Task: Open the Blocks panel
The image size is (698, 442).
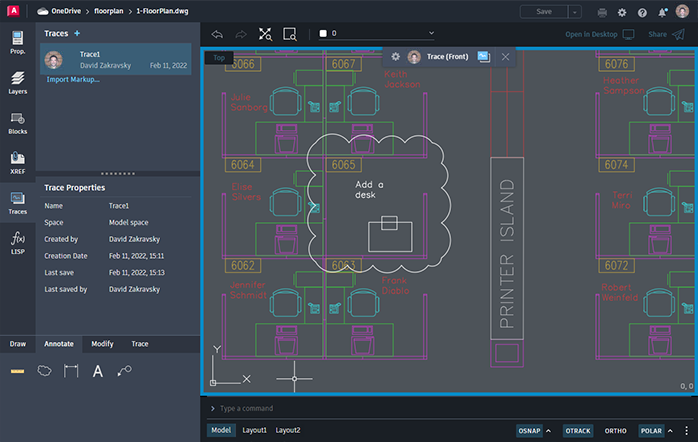Action: (x=18, y=123)
